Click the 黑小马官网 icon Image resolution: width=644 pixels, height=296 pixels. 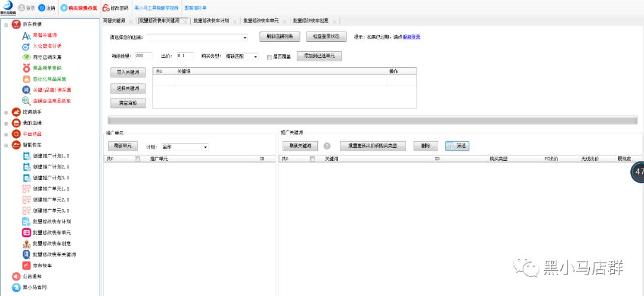point(16,288)
